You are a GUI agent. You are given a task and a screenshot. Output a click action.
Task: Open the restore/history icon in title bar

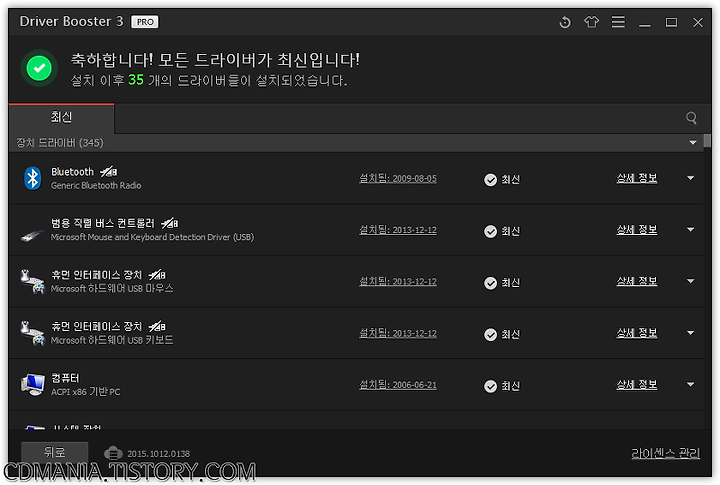click(x=565, y=22)
